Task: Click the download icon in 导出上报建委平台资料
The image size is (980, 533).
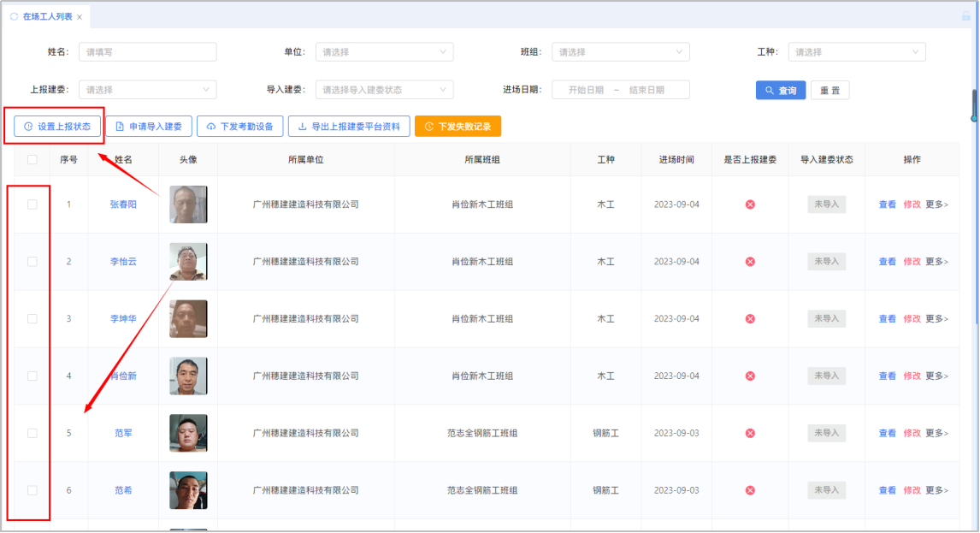Action: [x=302, y=127]
